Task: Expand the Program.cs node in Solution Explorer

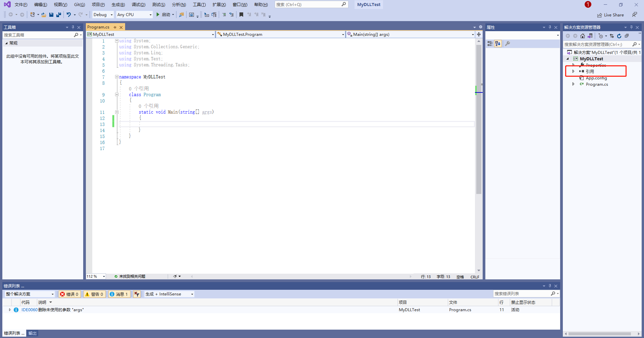Action: pos(573,84)
